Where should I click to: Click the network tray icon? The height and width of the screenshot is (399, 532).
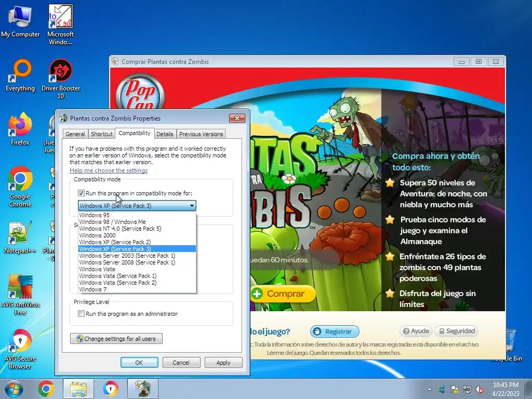pos(467,389)
